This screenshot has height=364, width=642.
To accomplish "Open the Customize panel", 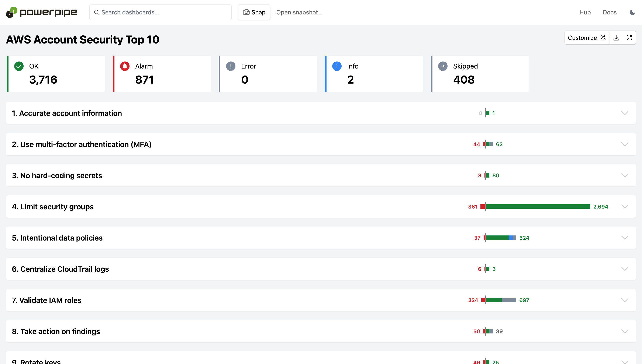I will click(587, 38).
